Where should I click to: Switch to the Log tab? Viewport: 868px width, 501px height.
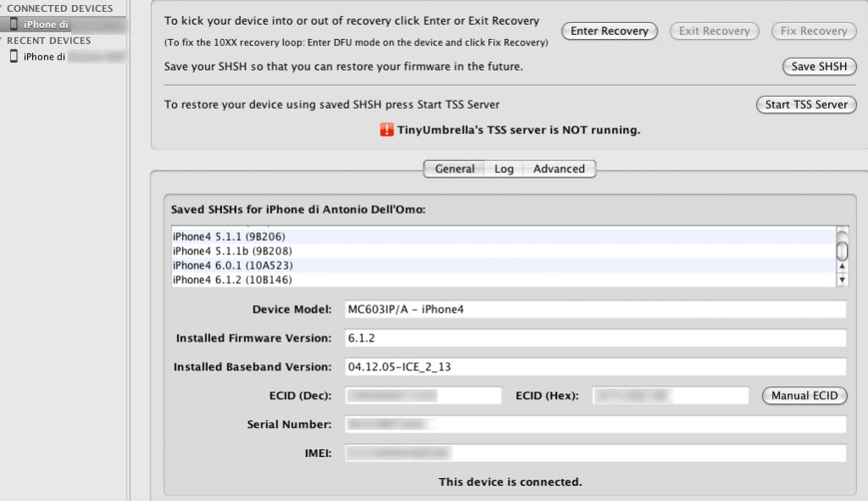[504, 169]
